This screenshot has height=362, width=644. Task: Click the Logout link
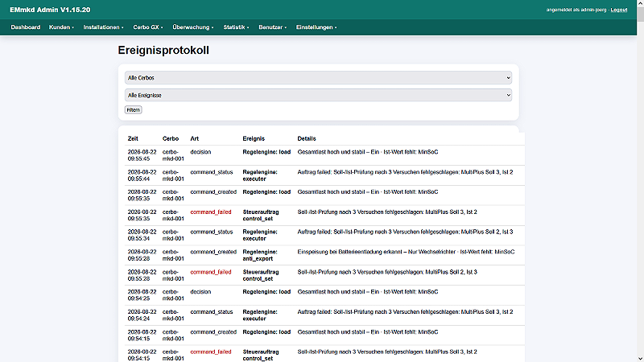(x=618, y=10)
